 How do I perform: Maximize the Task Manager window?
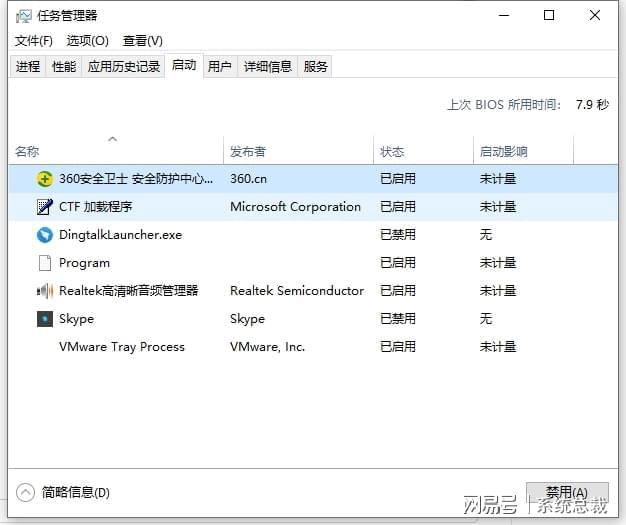pos(549,16)
